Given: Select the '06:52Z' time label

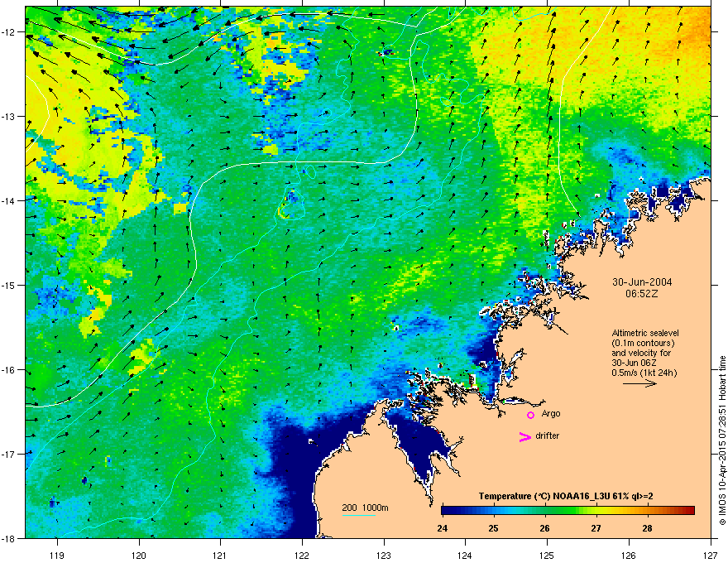Looking at the screenshot, I should point(642,294).
